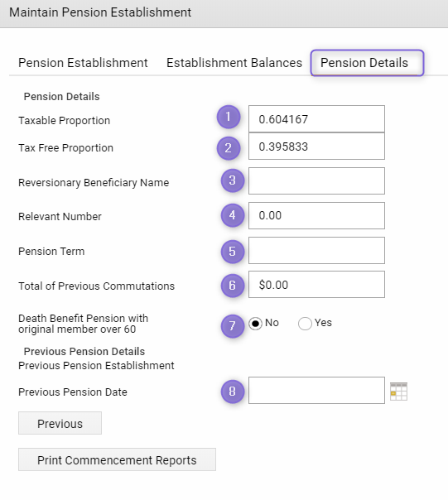The height and width of the screenshot is (500, 448).
Task: Click the Reversionary Beneficiary Name field
Action: pos(316,180)
